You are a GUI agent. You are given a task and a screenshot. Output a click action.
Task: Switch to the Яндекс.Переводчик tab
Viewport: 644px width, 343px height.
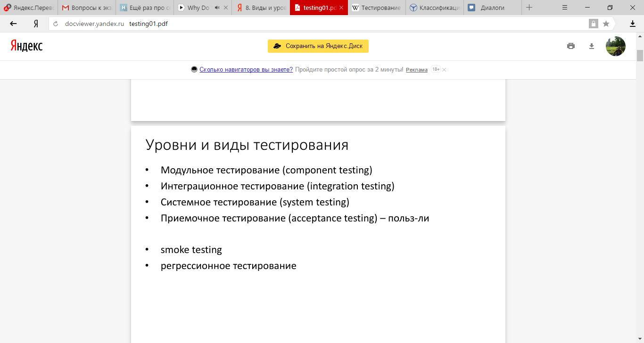(x=29, y=8)
